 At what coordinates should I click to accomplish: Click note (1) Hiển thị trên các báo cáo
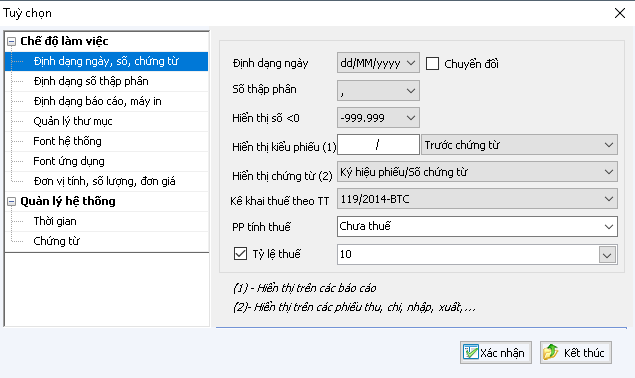305,288
